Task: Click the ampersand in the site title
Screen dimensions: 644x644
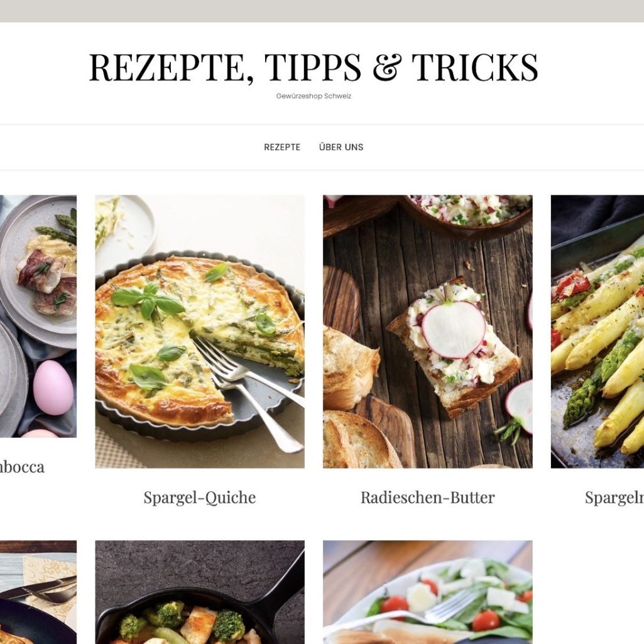Action: click(386, 67)
